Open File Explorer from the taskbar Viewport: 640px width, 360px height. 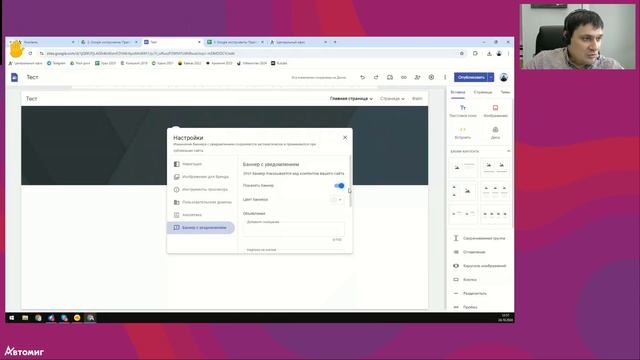(25, 318)
